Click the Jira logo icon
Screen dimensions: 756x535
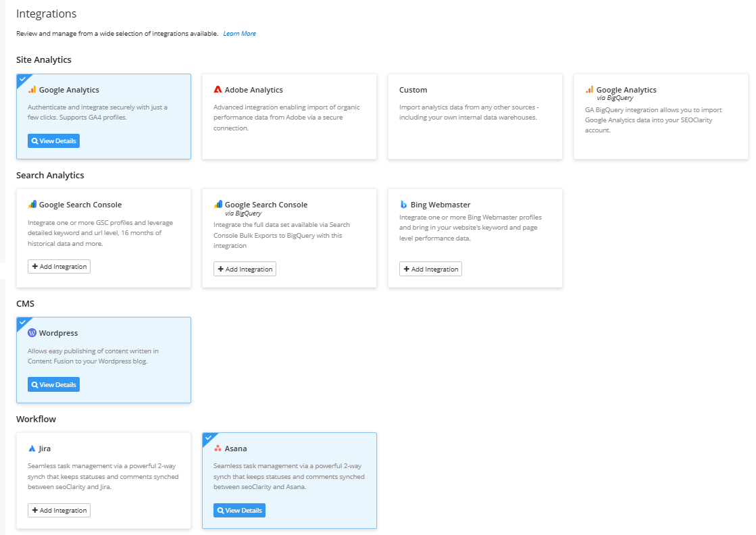pos(32,449)
